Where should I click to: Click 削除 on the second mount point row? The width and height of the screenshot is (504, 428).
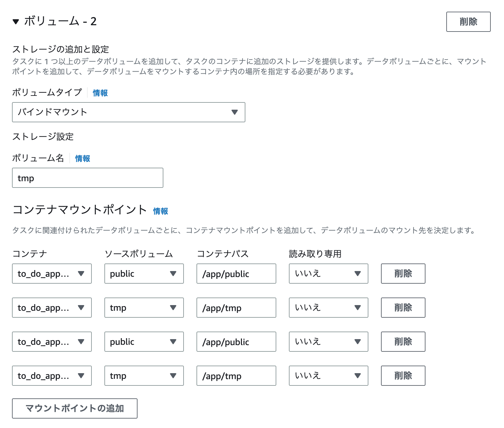[x=403, y=308]
